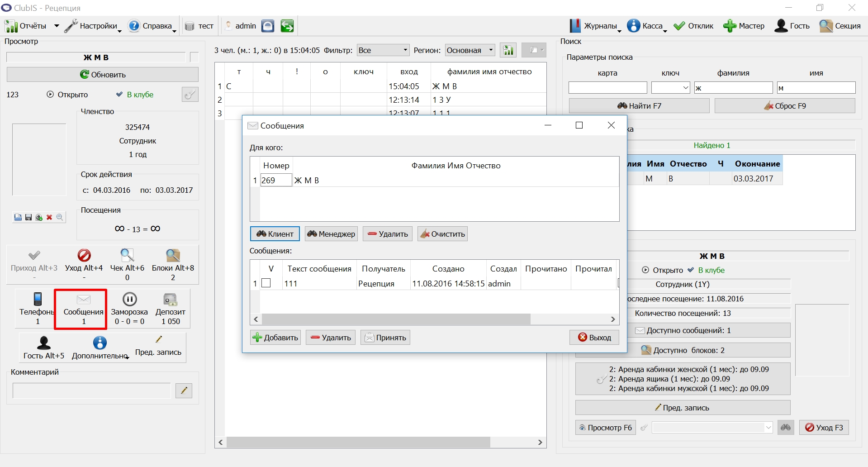The height and width of the screenshot is (467, 868).
Task: Open the Фильтр dropdown showing Все
Action: coord(383,50)
